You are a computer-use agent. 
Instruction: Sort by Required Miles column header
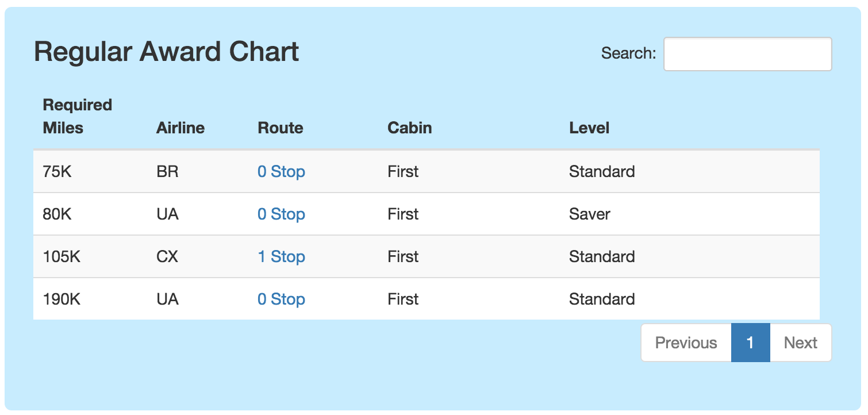tap(78, 117)
